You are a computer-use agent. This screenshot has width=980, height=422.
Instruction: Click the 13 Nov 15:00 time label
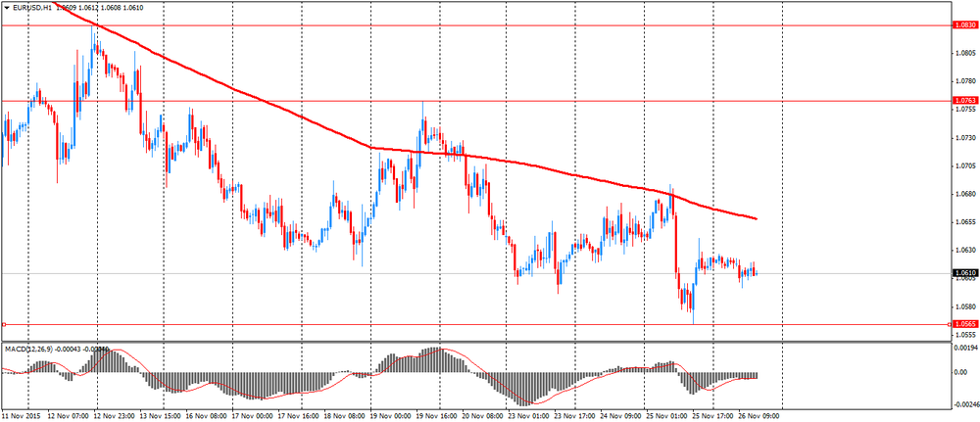tap(159, 414)
